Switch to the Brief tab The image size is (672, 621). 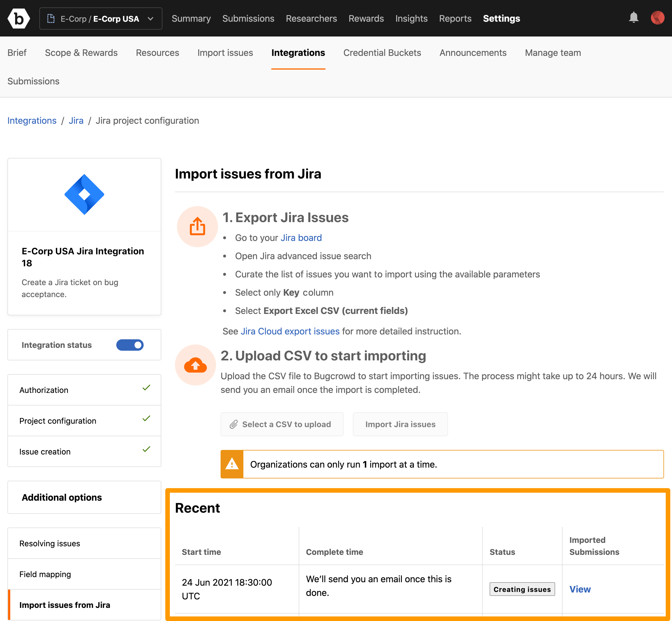pos(17,53)
